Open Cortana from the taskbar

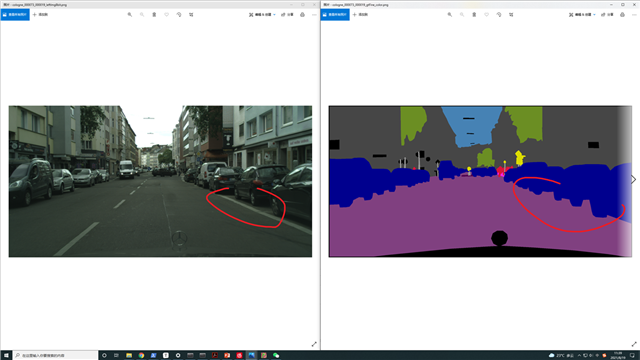point(104,356)
